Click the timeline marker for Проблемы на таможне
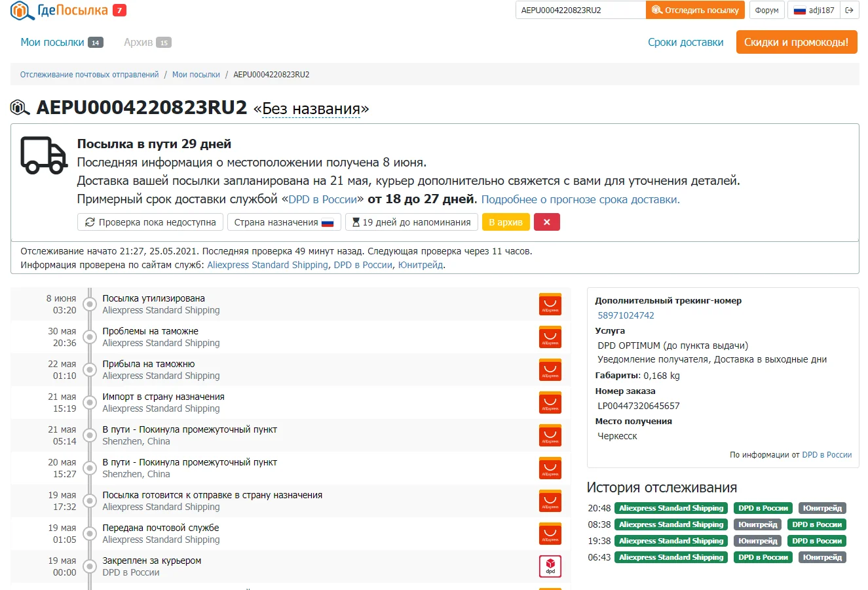This screenshot has width=868, height=590. (x=90, y=337)
